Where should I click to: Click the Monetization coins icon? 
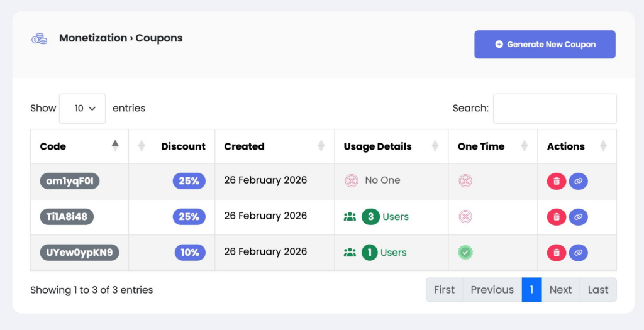[39, 38]
